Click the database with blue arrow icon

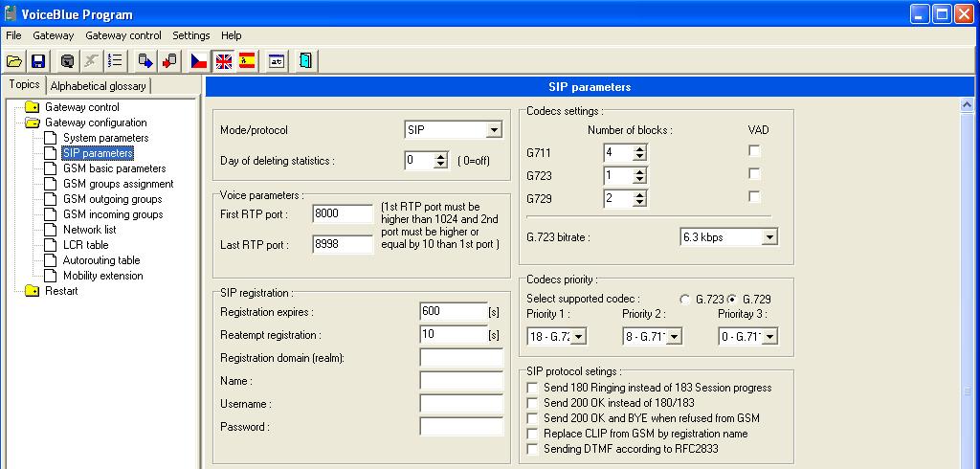point(145,61)
